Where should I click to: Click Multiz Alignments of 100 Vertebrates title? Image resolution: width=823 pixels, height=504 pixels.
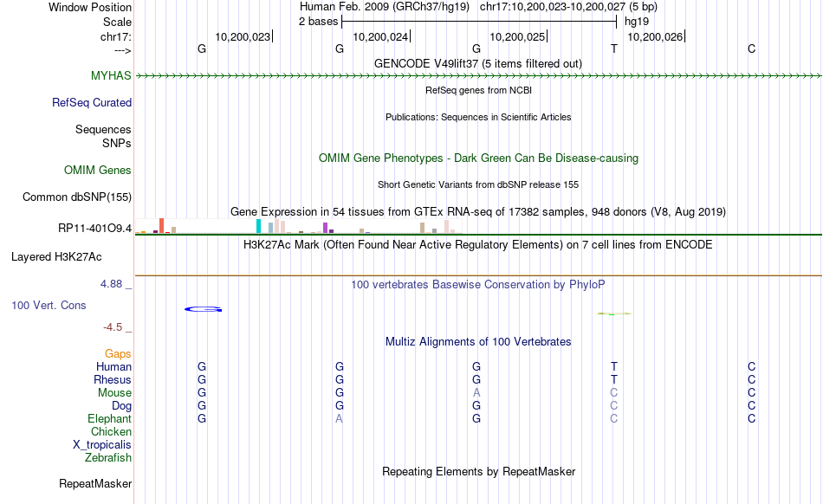(x=478, y=341)
